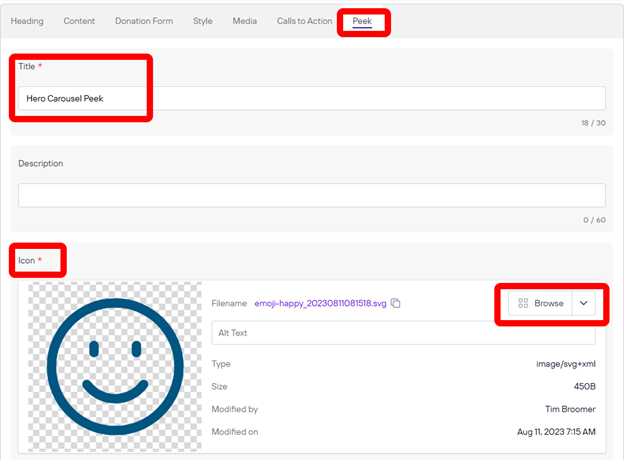Image resolution: width=624 pixels, height=460 pixels.
Task: Click the "0 / 60" character counter
Action: 595,220
